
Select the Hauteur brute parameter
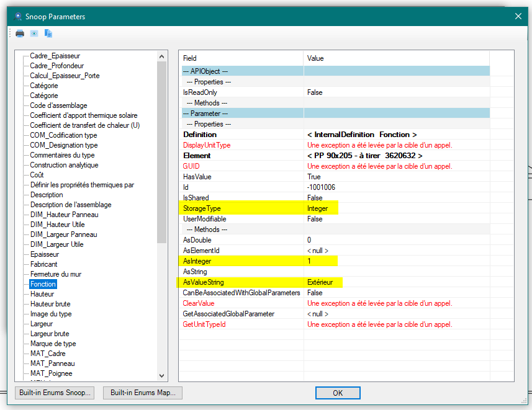pyautogui.click(x=50, y=303)
